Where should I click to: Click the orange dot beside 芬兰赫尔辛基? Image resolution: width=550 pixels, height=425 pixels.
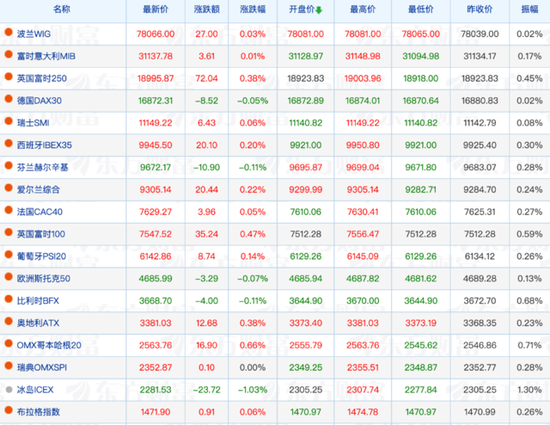(9, 166)
